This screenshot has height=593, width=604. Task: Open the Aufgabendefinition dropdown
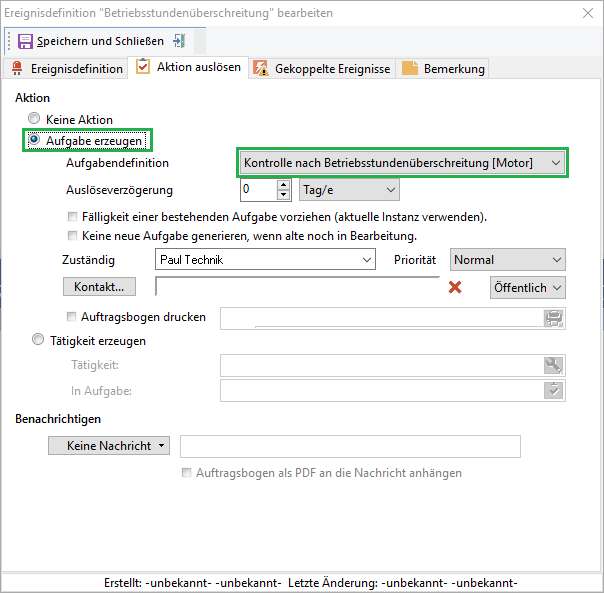point(403,163)
